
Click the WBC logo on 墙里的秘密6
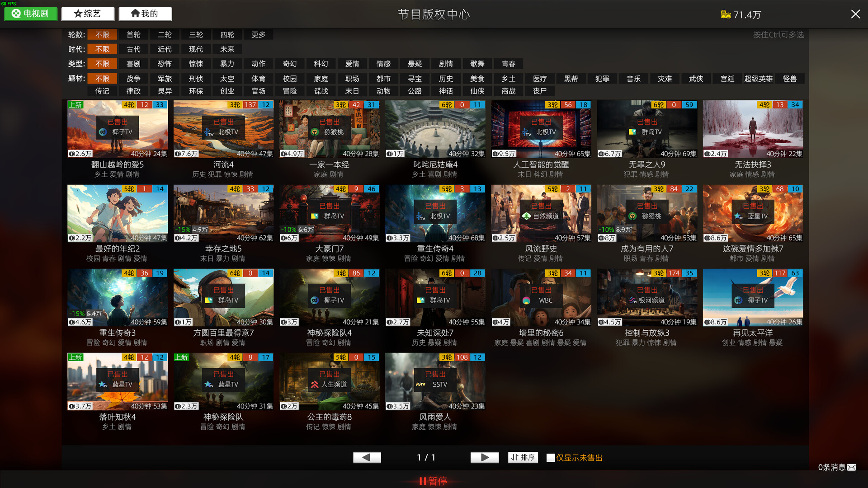526,300
